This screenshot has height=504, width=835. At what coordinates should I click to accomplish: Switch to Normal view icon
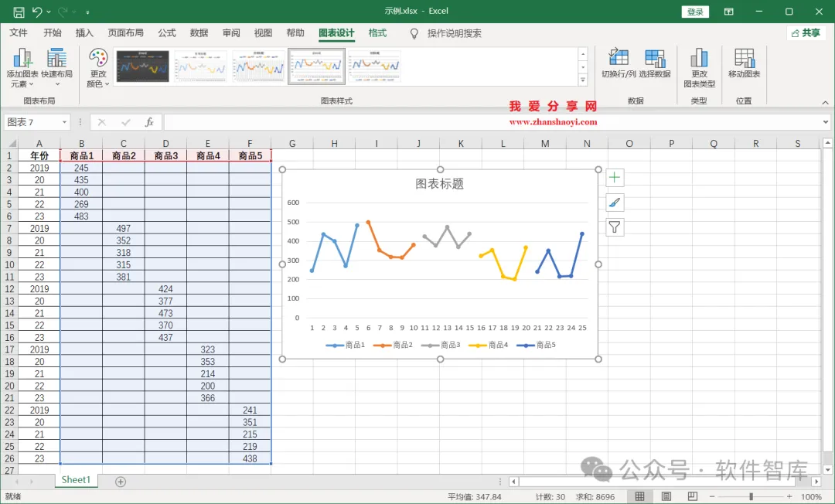[x=639, y=496]
